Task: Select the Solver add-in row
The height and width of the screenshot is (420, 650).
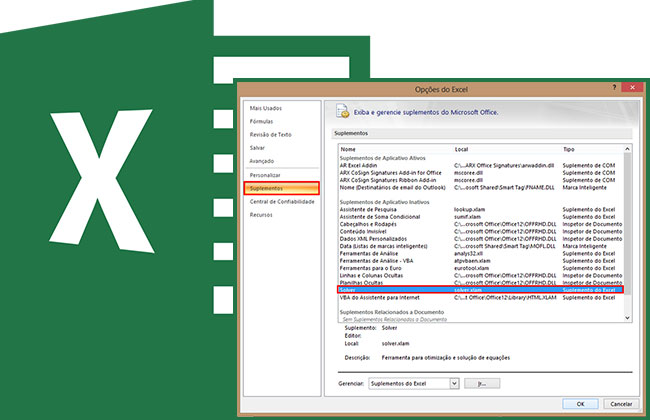Action: 481,290
